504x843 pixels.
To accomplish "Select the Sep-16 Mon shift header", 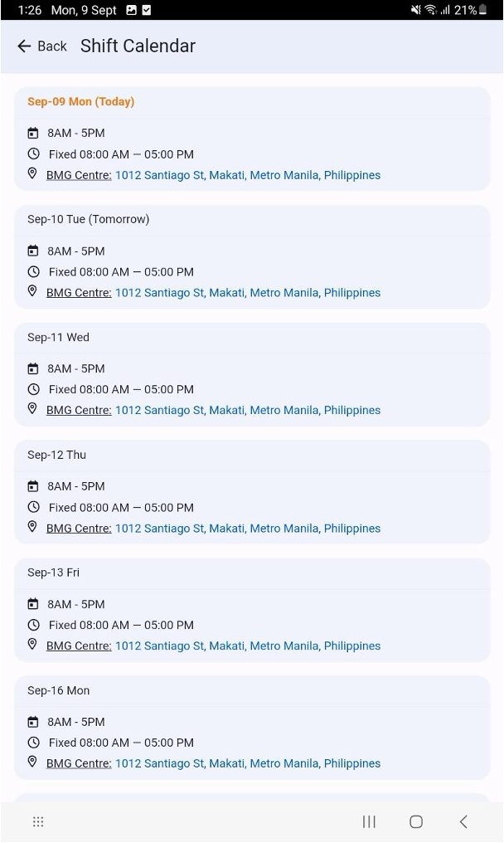I will pos(58,690).
